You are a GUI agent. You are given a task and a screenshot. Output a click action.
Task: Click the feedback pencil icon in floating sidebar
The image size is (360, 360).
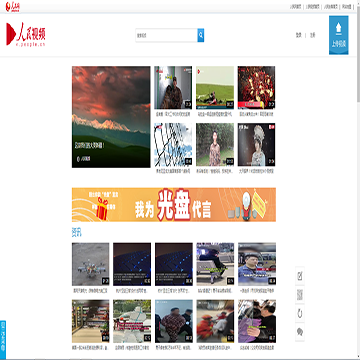tap(300, 276)
